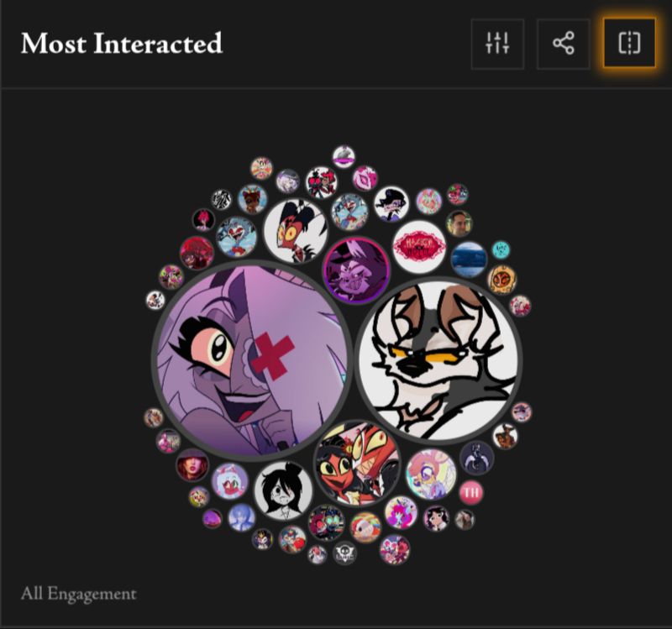
Task: Toggle the highlighted split view icon
Action: (x=629, y=44)
